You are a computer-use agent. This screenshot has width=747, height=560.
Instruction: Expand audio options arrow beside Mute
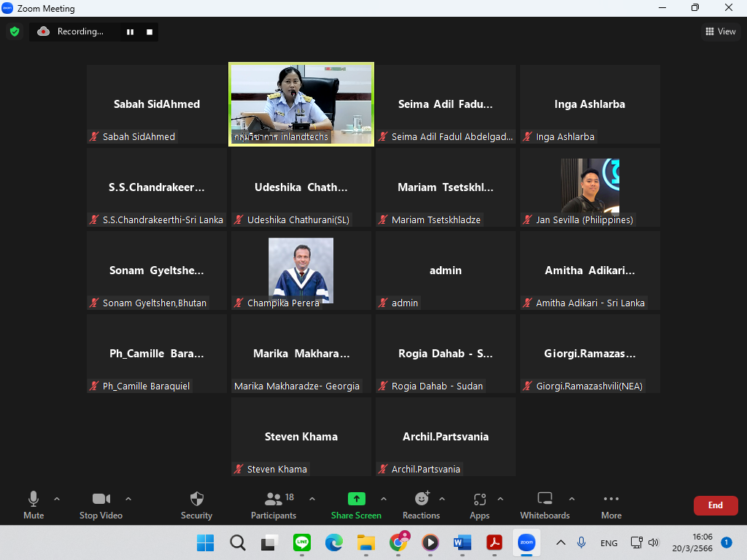tap(57, 499)
